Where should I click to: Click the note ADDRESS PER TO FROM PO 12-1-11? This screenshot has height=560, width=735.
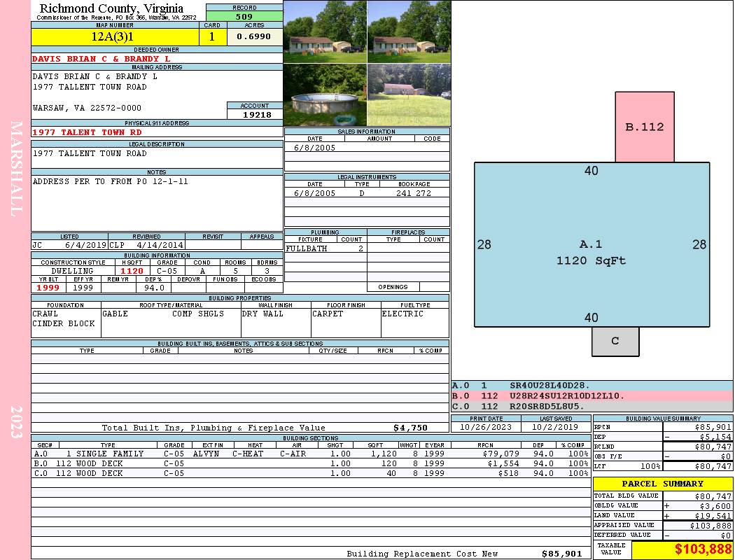(110, 181)
